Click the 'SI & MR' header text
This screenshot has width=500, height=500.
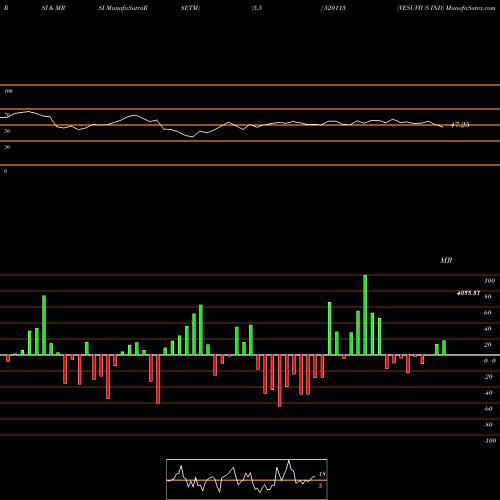(x=53, y=8)
